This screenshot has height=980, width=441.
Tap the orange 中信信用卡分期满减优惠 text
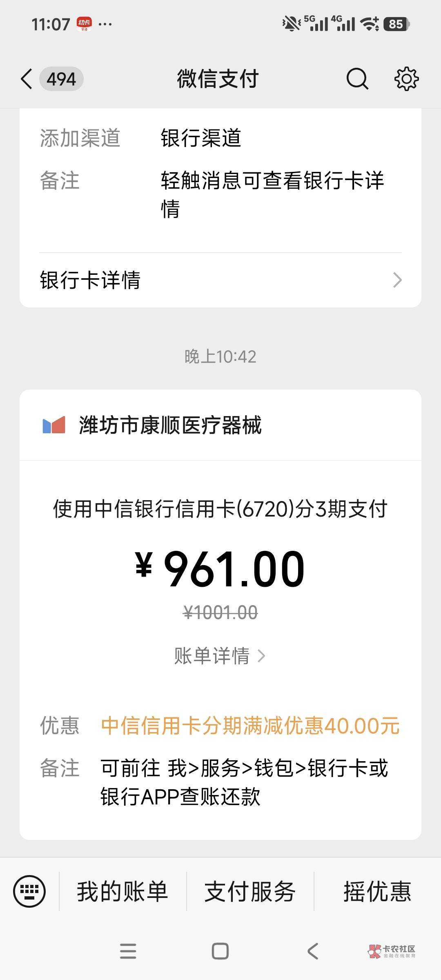point(250,726)
